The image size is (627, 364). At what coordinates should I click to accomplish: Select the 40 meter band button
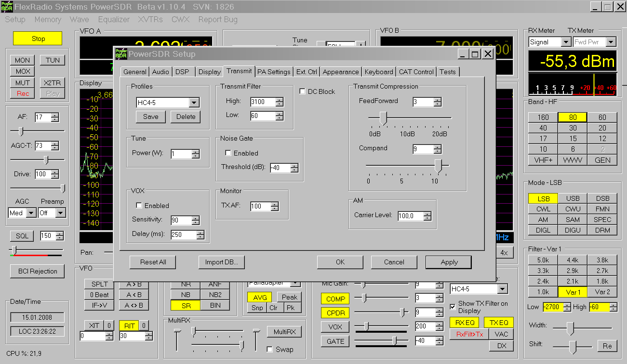[543, 128]
